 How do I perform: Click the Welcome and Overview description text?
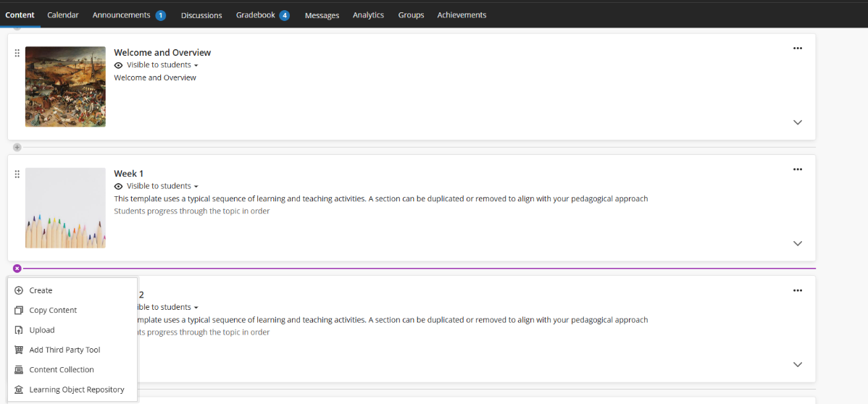click(x=155, y=77)
